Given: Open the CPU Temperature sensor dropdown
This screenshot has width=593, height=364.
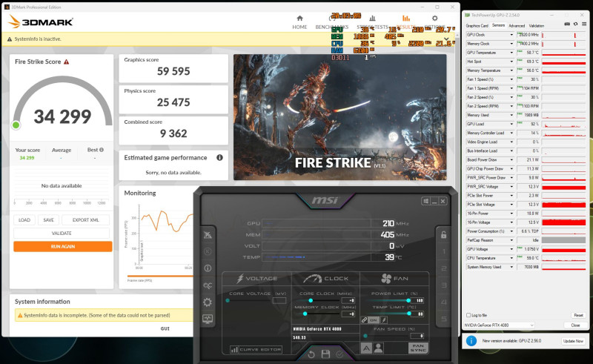Looking at the screenshot, I should 511,258.
